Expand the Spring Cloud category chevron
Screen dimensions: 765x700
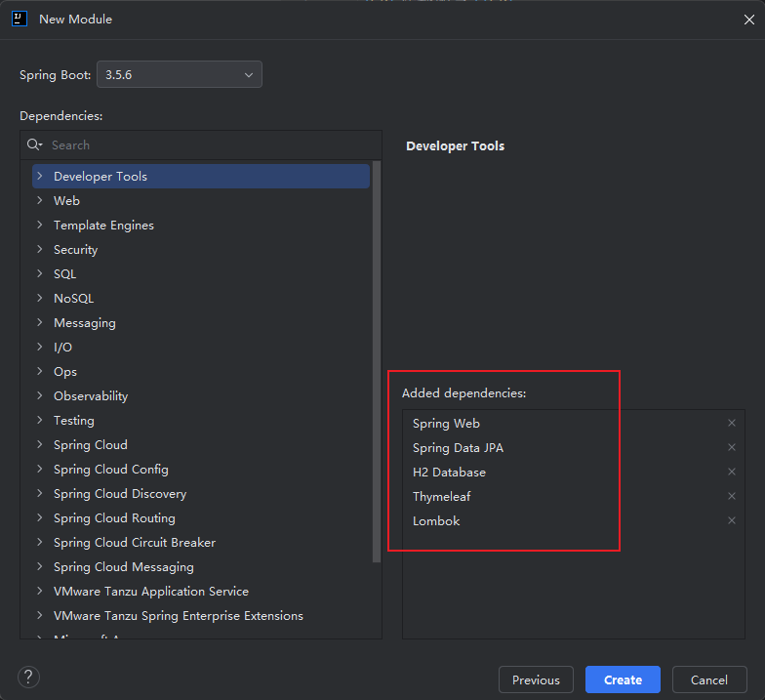tap(40, 444)
